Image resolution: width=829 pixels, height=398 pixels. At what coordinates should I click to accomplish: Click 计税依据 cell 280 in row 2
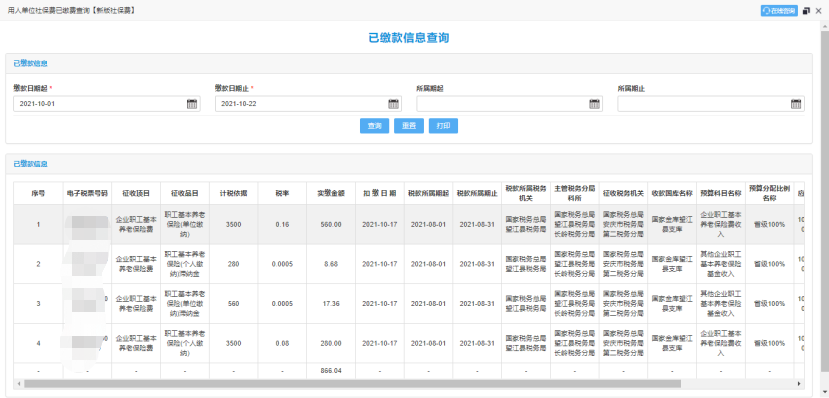[234, 264]
